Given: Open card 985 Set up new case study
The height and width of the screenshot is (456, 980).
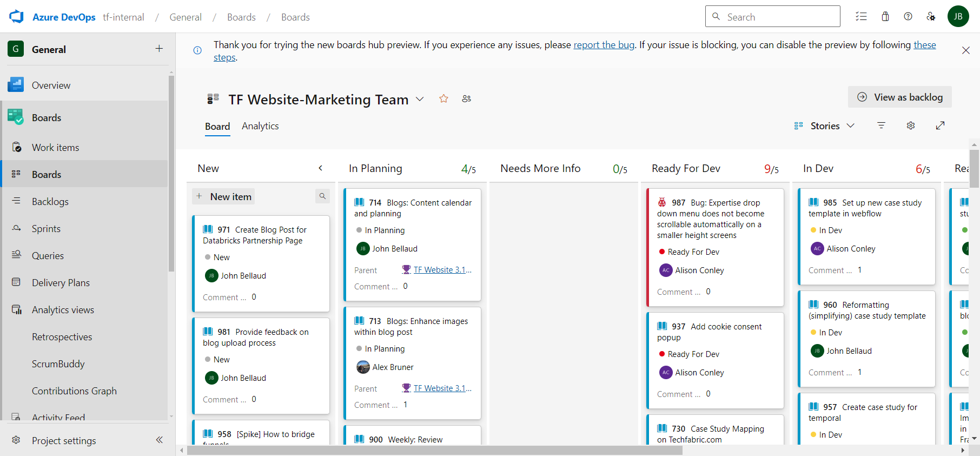Looking at the screenshot, I should 865,208.
